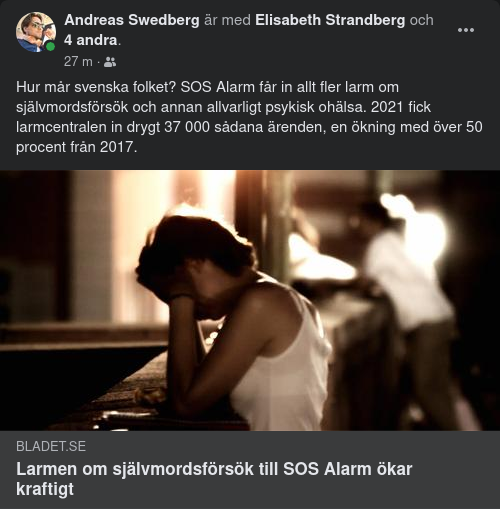Click the BLADET.SE source label
500x509 pixels.
point(51,446)
